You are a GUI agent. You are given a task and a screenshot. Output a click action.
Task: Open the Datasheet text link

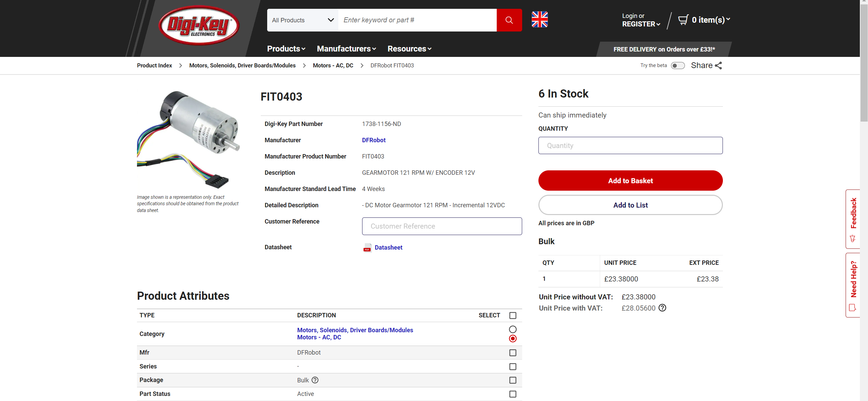click(x=389, y=248)
